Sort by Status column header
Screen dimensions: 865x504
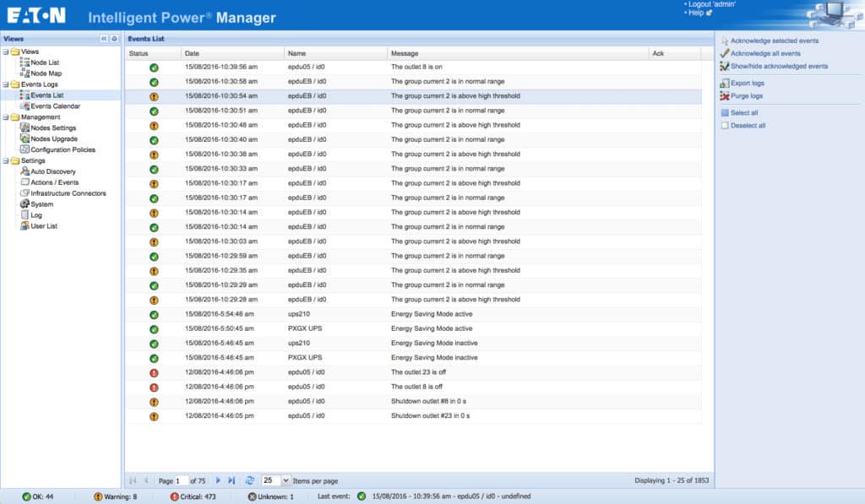coord(153,53)
